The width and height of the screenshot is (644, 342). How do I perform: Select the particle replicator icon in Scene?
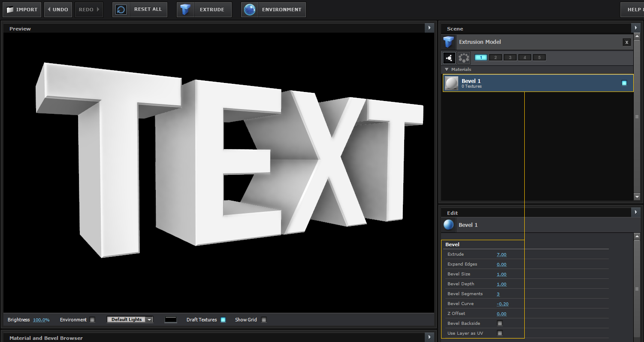(x=449, y=58)
